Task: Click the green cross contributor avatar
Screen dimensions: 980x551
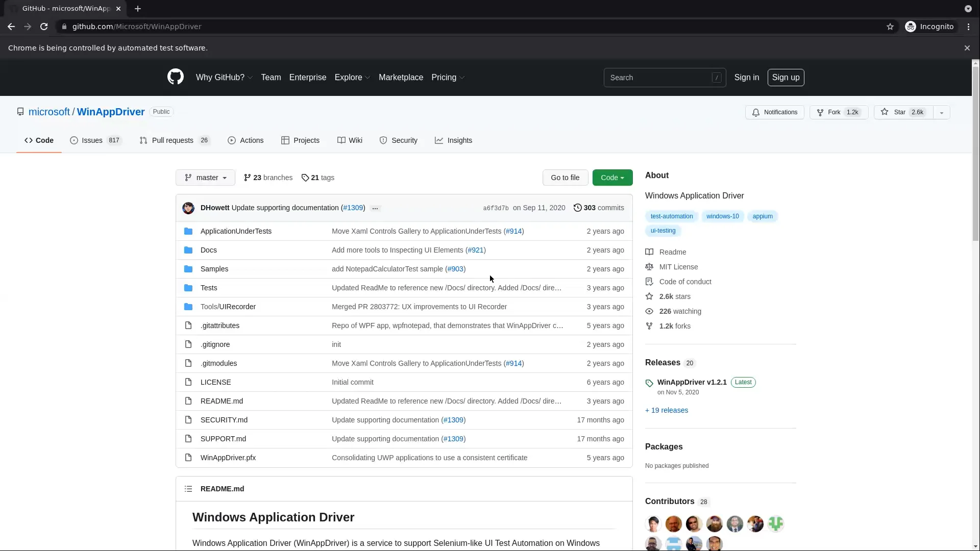Action: [776, 524]
